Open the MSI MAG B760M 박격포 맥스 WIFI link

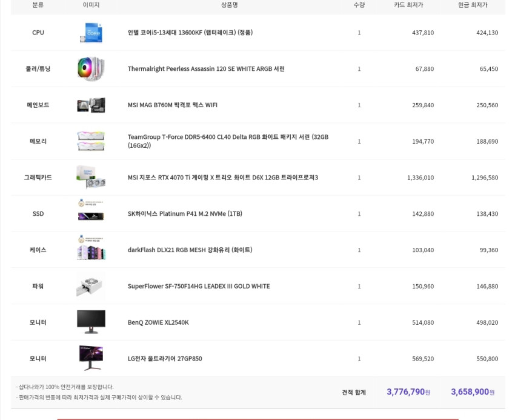173,105
